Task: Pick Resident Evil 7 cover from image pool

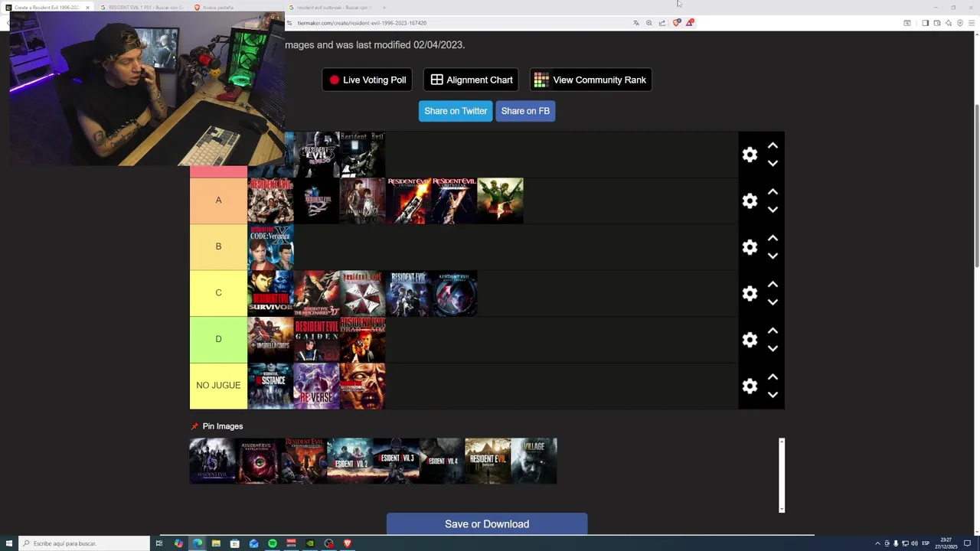Action: (488, 461)
